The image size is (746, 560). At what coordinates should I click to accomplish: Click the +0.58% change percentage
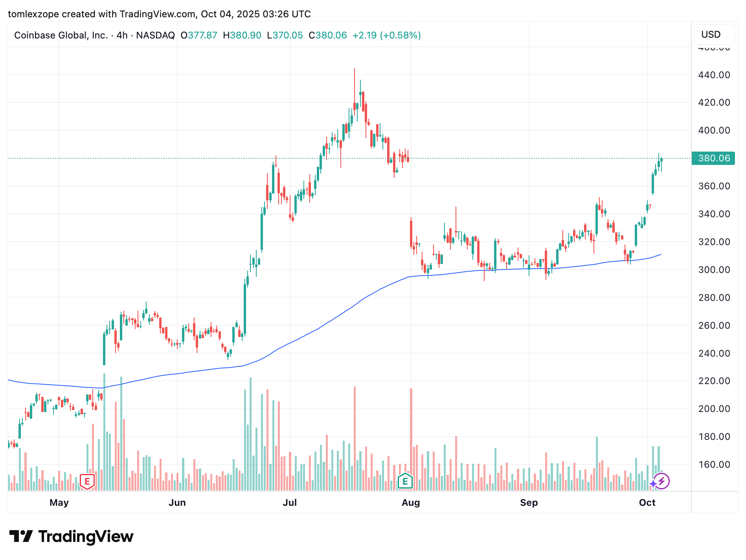(x=400, y=35)
